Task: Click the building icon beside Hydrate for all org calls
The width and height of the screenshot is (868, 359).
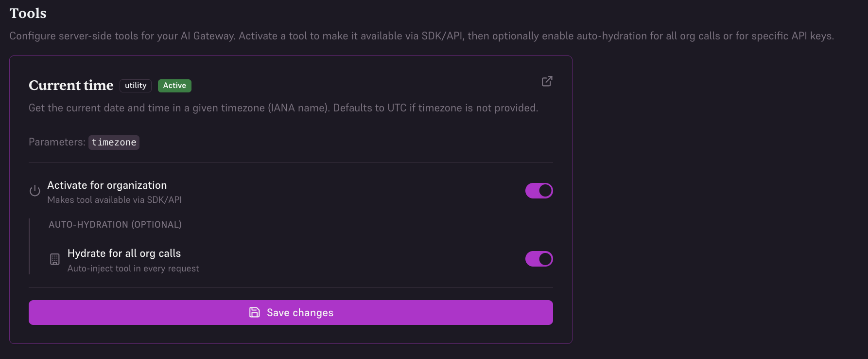Action: 55,259
